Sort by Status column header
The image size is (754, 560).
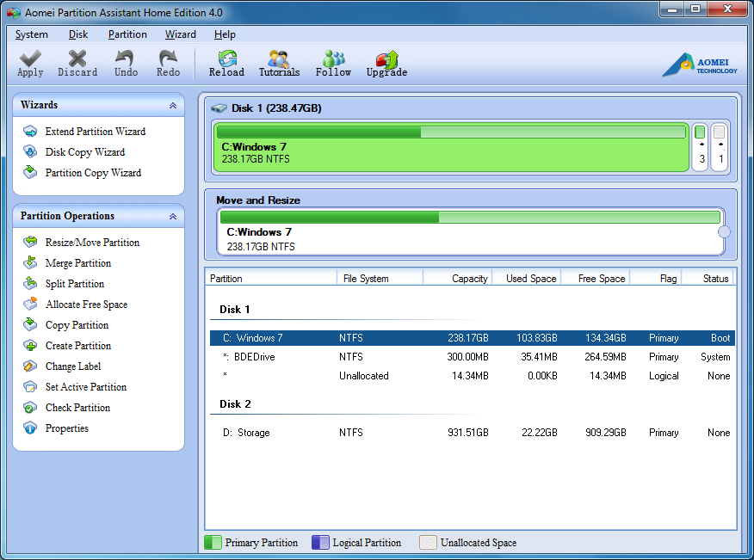point(709,279)
